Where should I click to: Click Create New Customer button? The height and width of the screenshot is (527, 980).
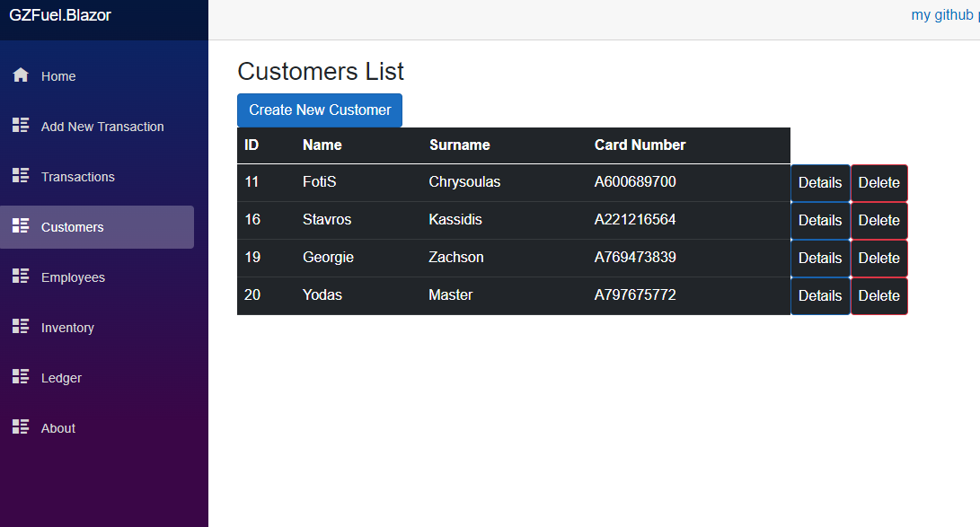(x=320, y=110)
